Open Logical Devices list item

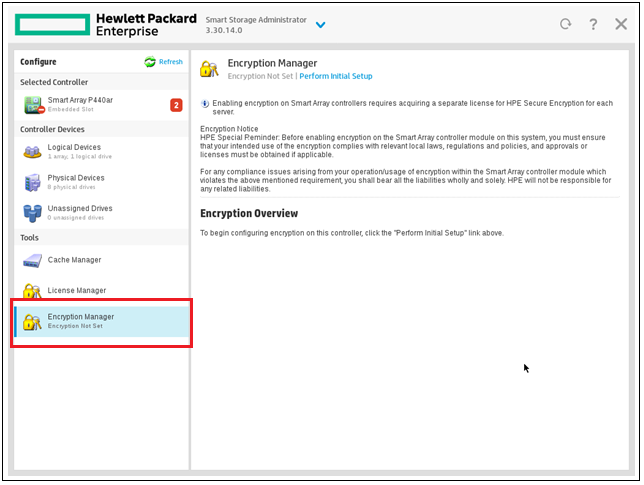(x=101, y=152)
